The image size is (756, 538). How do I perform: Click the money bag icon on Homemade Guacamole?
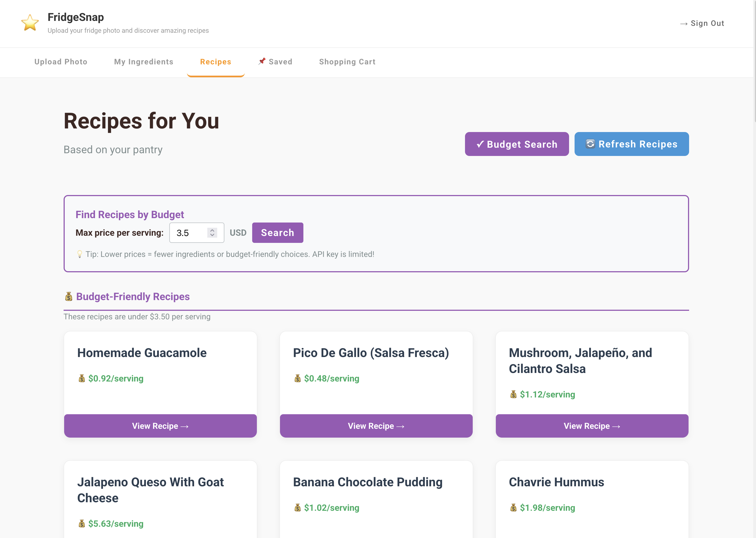coord(81,378)
